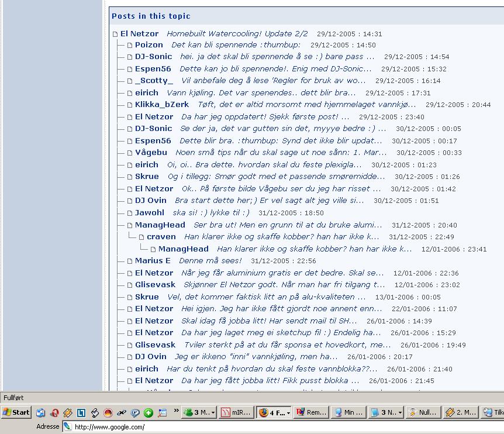
Task: Launch the Opera red O quick launch icon
Action: (54, 412)
